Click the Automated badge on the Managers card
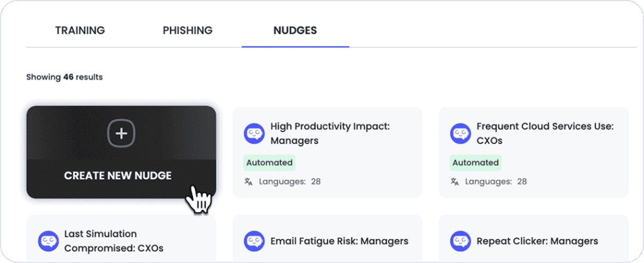The height and width of the screenshot is (263, 644). 269,163
